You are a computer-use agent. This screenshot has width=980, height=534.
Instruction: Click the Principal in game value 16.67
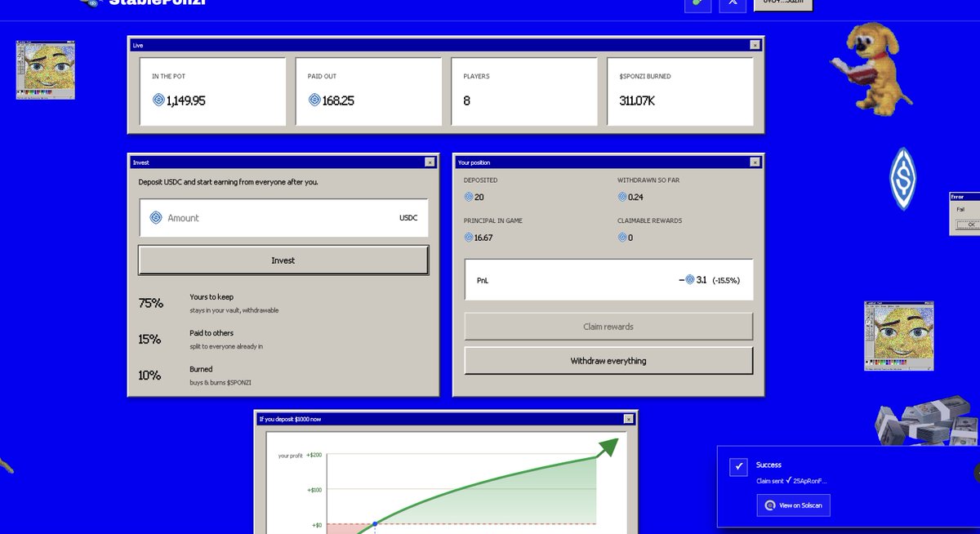pyautogui.click(x=483, y=238)
